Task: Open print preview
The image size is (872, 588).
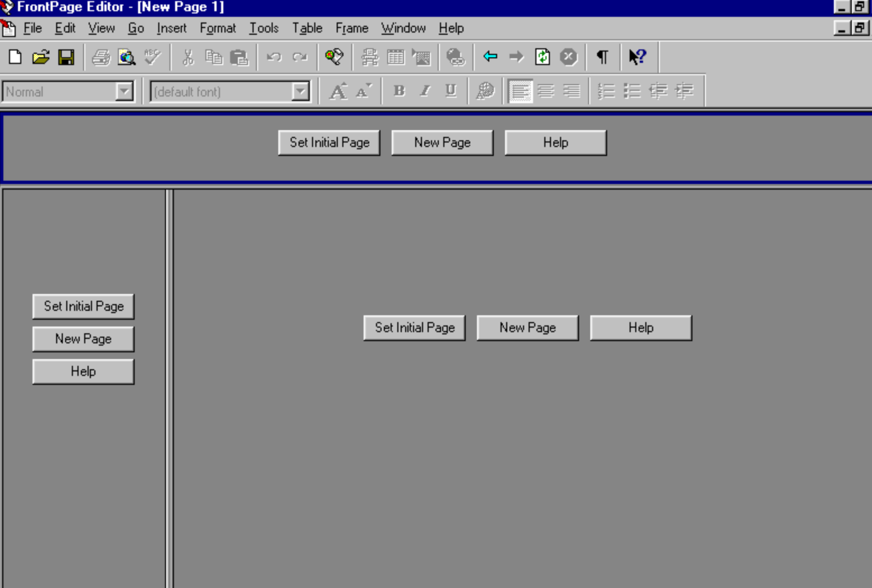Action: coord(127,57)
